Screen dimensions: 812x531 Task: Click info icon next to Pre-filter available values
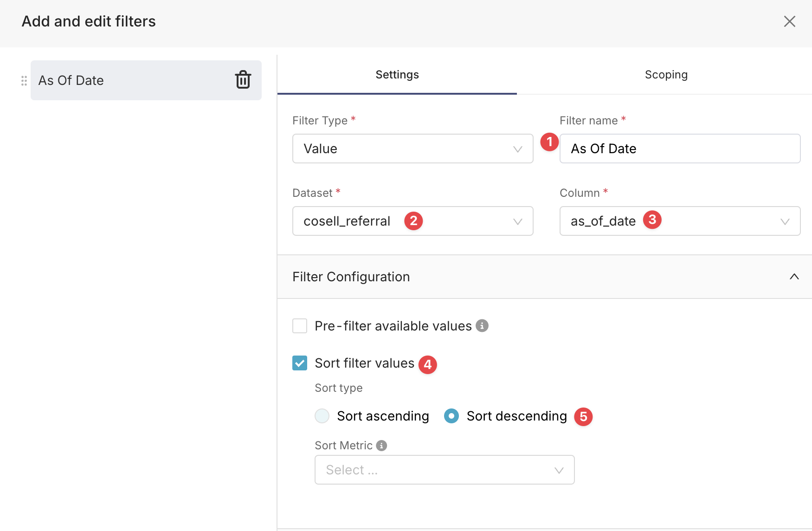click(x=482, y=326)
